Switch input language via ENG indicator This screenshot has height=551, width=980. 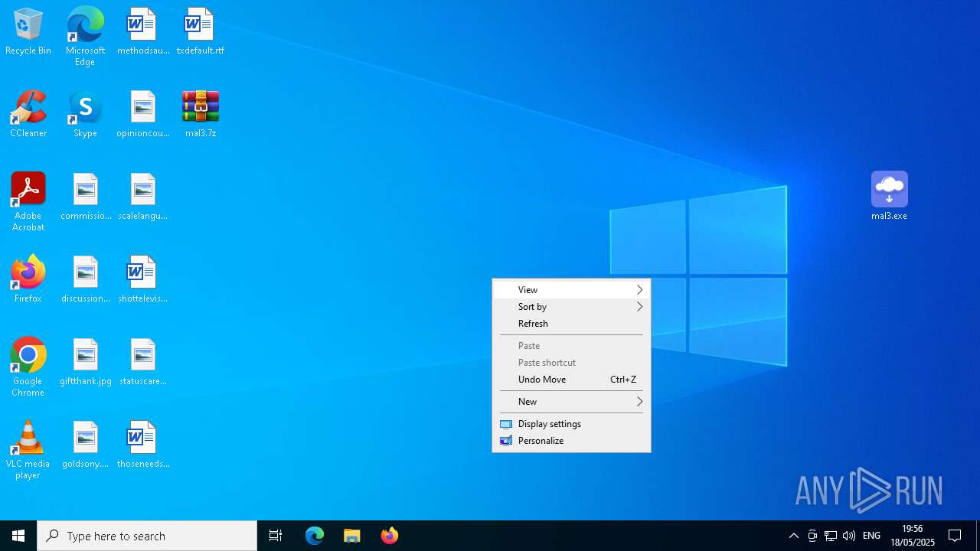click(871, 536)
